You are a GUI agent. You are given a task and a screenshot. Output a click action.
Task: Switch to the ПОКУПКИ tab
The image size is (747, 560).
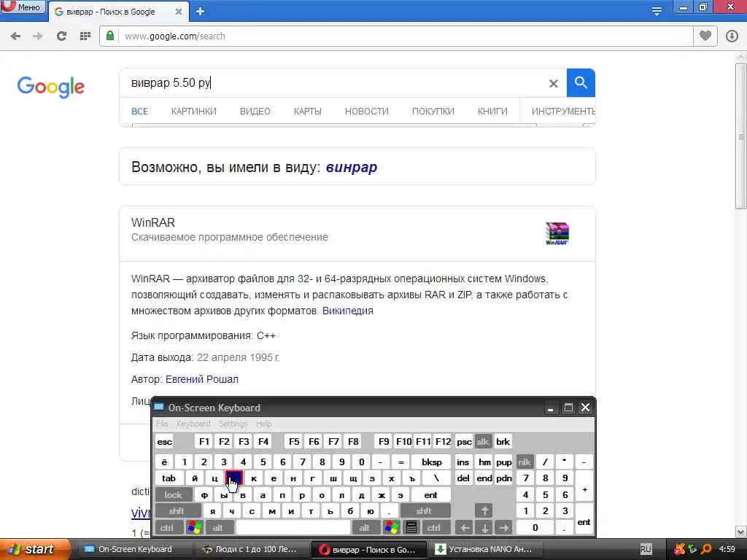(433, 112)
